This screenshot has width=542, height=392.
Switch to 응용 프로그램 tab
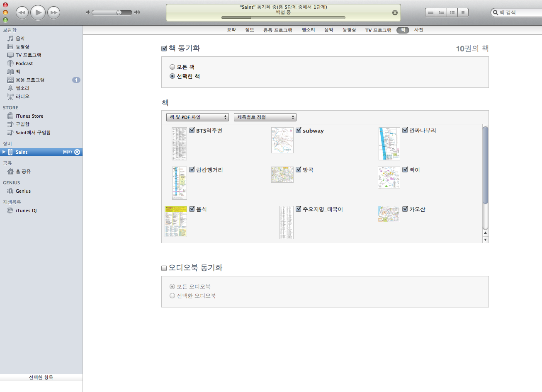tap(278, 30)
